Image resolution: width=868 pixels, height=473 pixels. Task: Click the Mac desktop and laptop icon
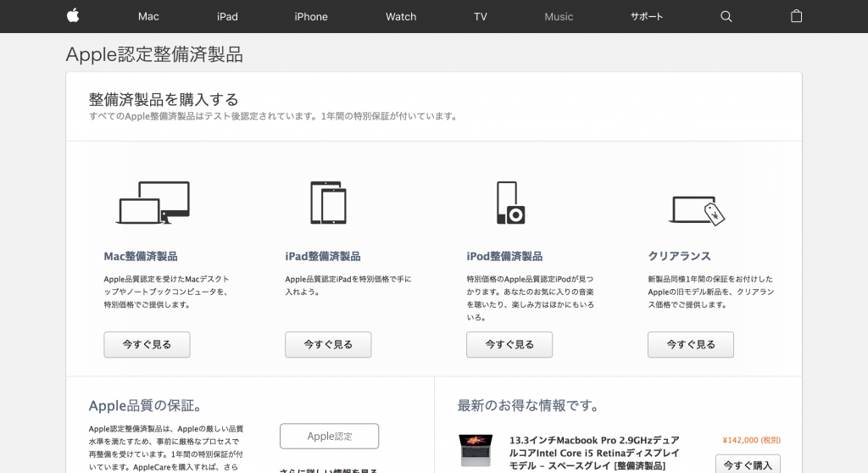(x=153, y=203)
